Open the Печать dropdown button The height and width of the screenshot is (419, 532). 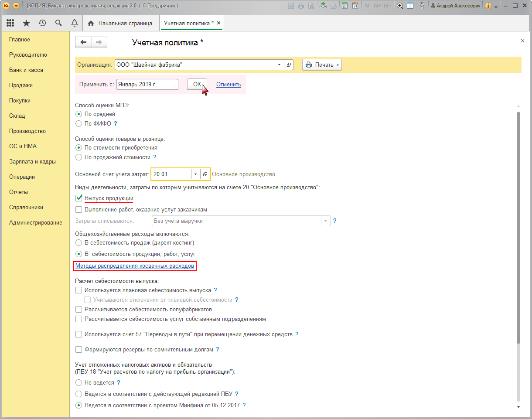322,65
